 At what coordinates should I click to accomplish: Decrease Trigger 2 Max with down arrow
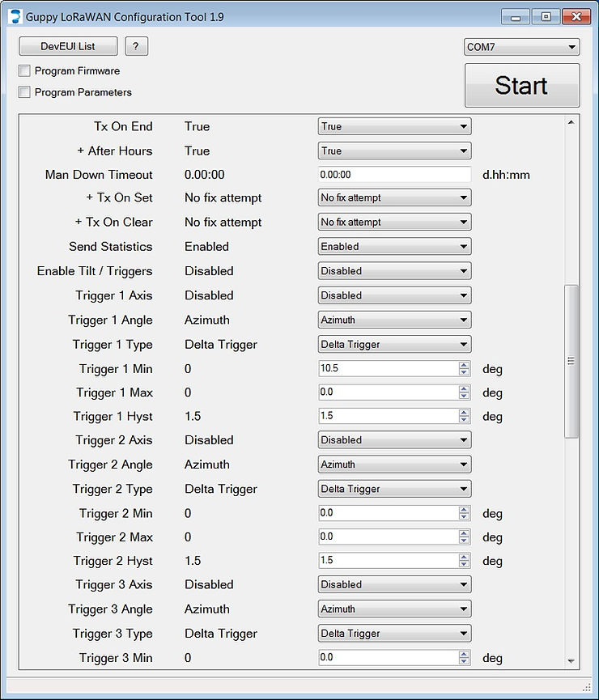(x=464, y=541)
